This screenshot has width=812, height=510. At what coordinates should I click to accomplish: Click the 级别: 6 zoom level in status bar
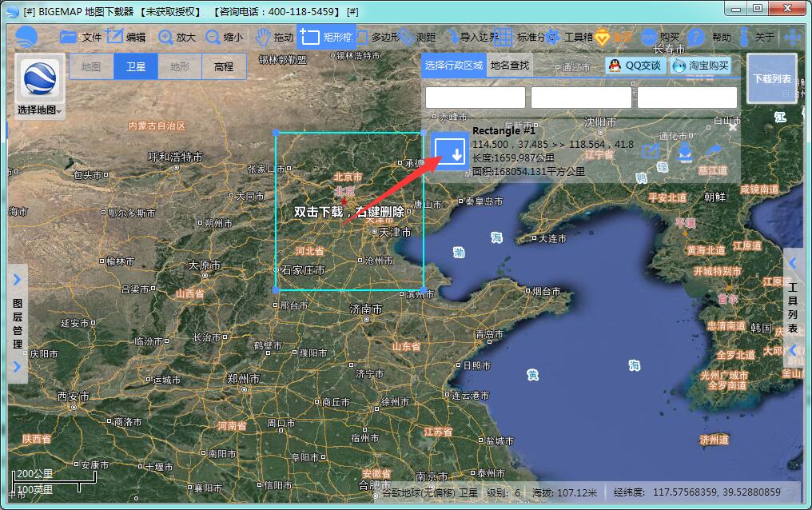coord(503,492)
